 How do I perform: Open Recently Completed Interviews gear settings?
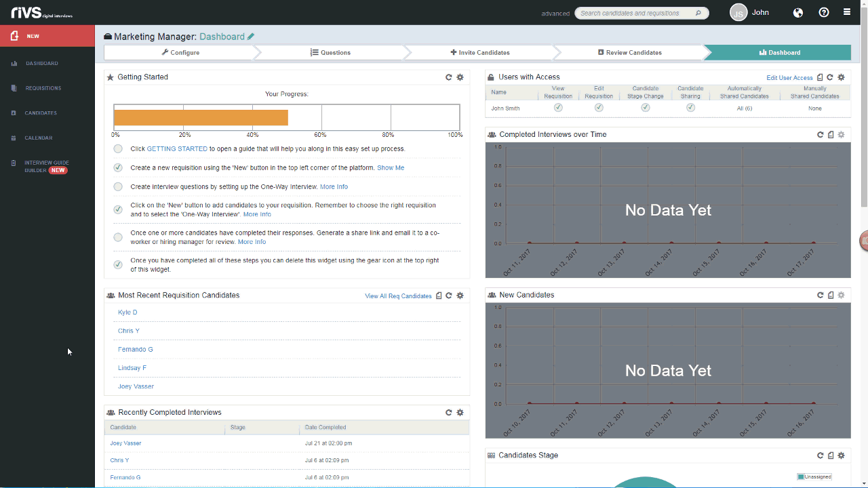click(x=460, y=413)
